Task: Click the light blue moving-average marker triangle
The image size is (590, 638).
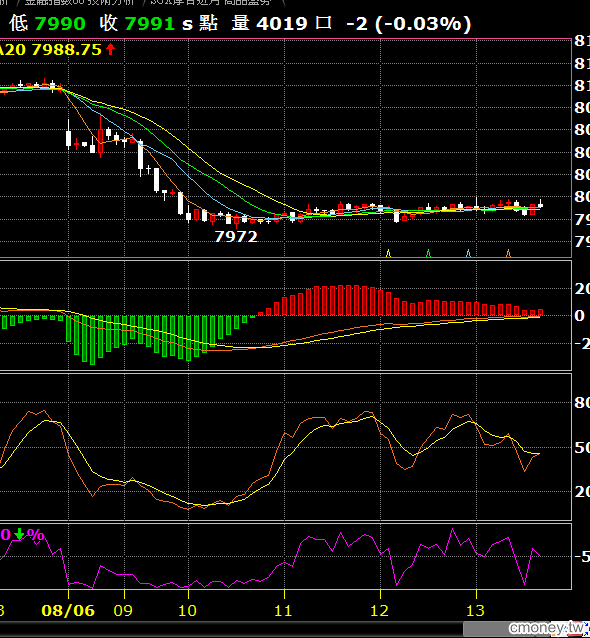Action: point(468,253)
